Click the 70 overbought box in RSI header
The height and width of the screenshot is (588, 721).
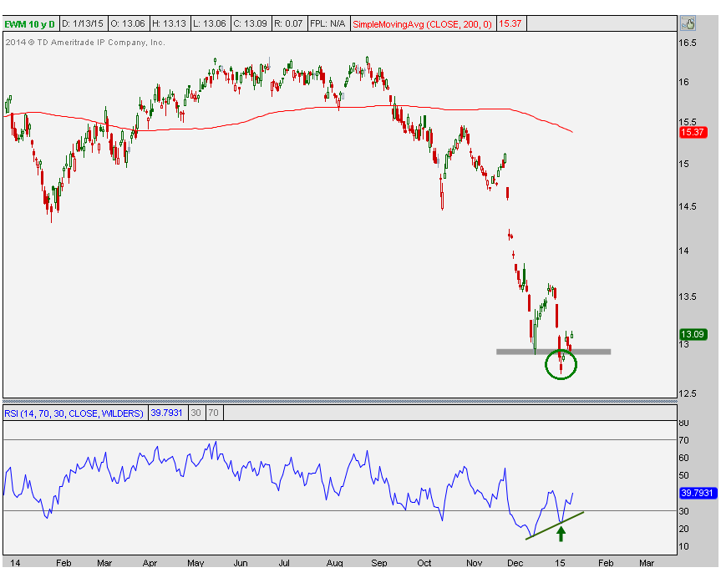213,413
